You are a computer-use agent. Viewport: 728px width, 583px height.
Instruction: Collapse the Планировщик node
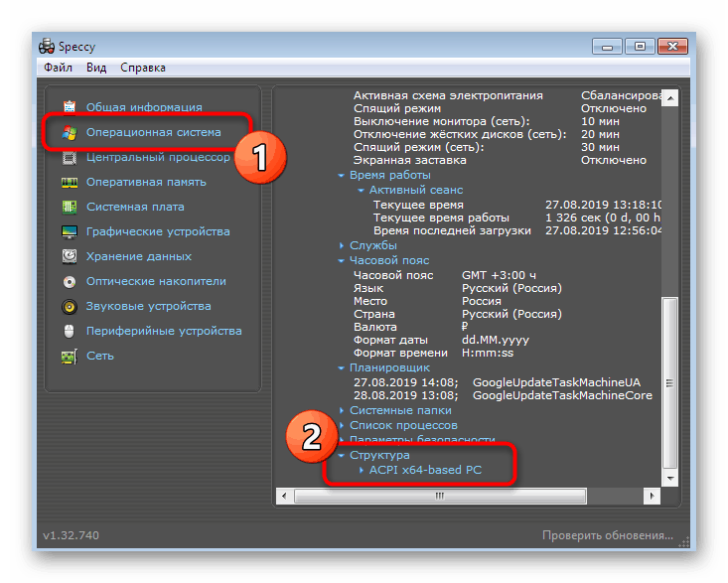(342, 368)
